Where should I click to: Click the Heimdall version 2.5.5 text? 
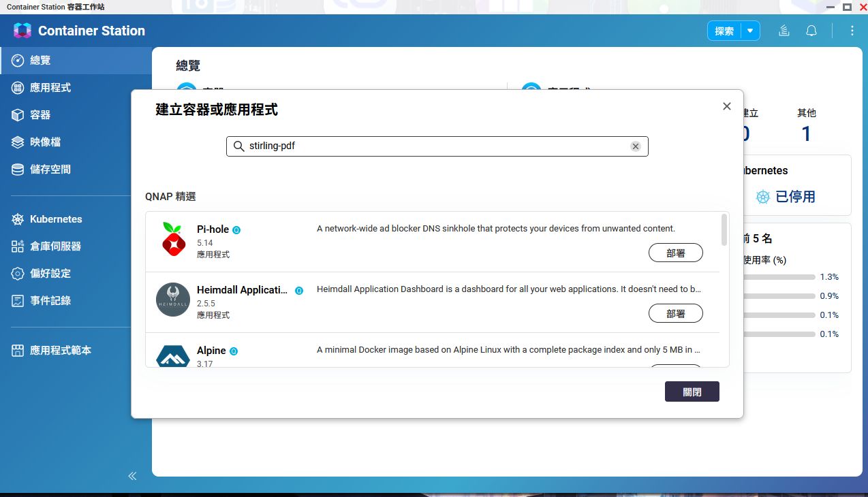pos(206,304)
